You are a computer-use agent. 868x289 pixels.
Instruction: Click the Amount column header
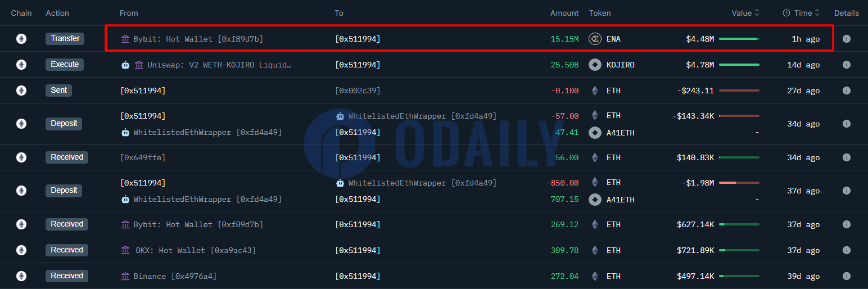(x=564, y=13)
